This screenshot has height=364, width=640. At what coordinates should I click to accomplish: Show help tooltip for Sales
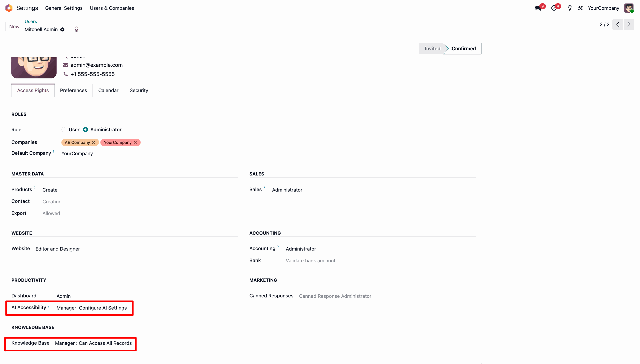(264, 188)
